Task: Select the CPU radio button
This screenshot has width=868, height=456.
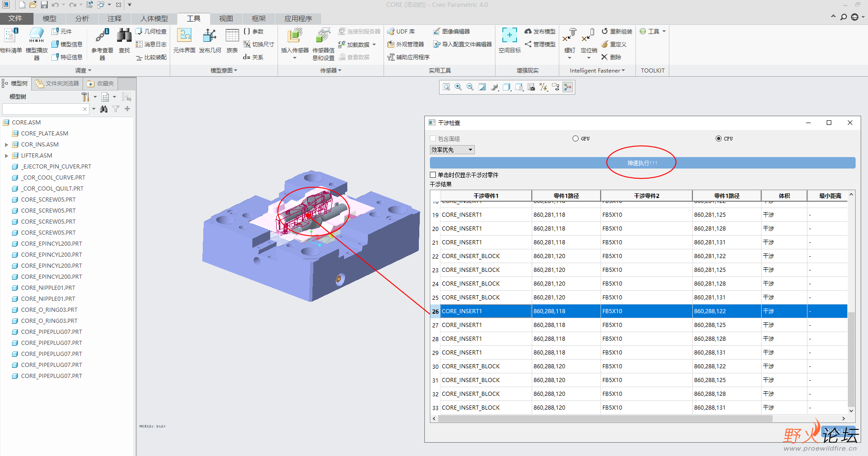Action: pos(718,139)
